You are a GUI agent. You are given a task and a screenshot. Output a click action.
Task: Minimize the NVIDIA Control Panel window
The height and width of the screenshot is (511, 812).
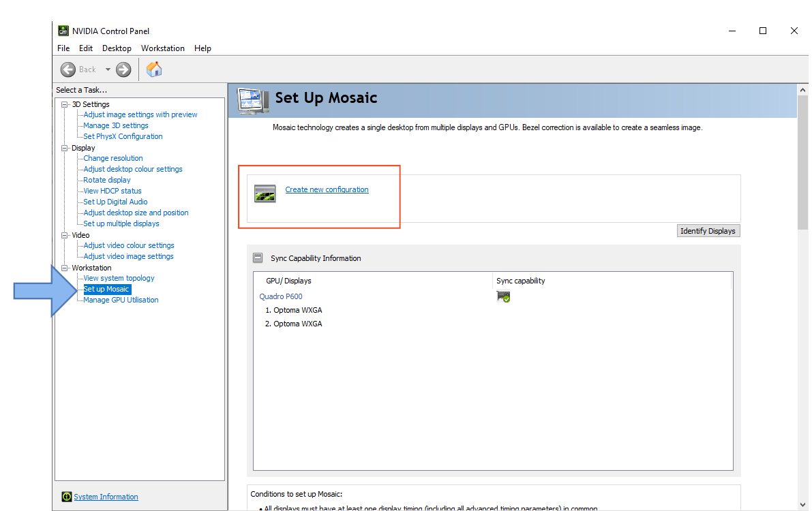tap(732, 31)
